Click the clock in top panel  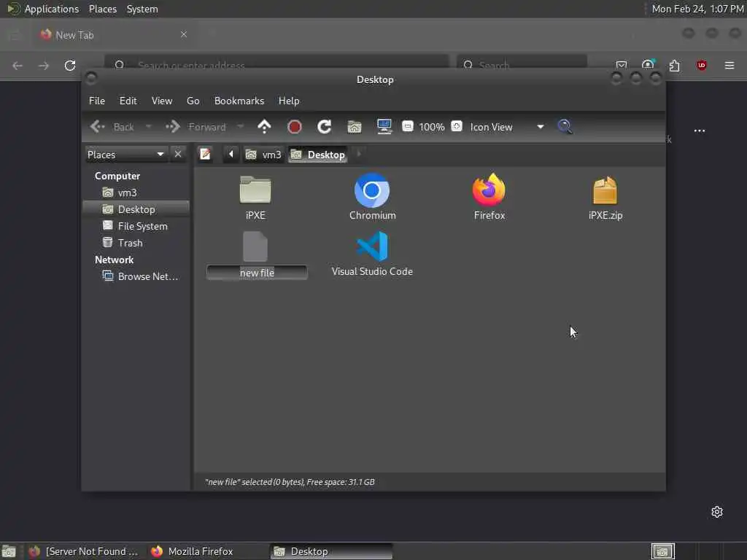697,9
